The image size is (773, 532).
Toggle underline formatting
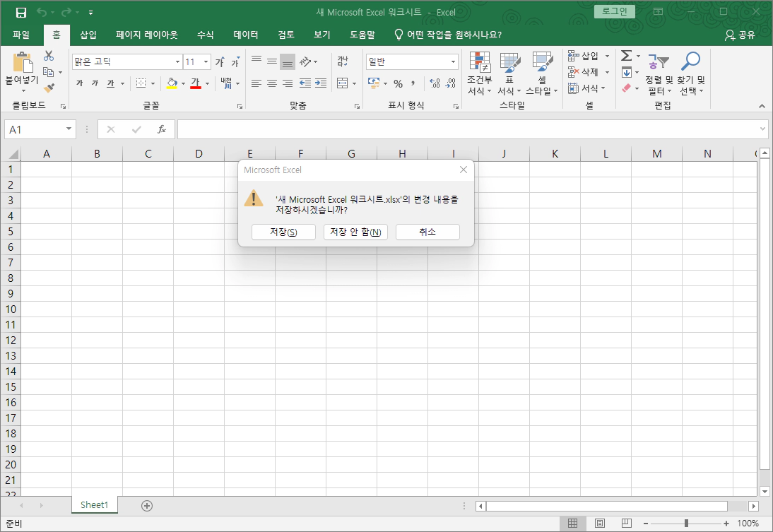tap(110, 83)
